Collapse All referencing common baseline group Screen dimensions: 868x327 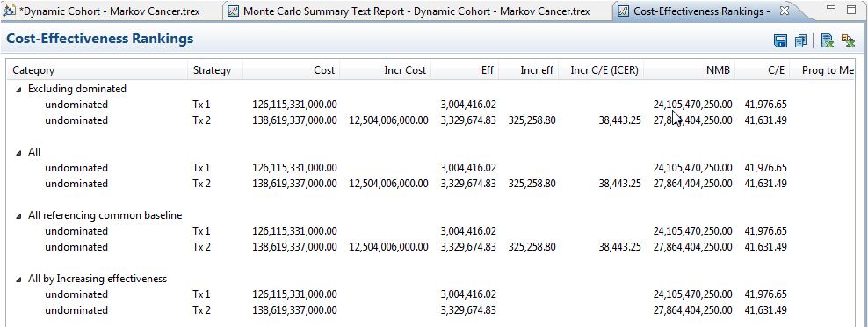(18, 216)
